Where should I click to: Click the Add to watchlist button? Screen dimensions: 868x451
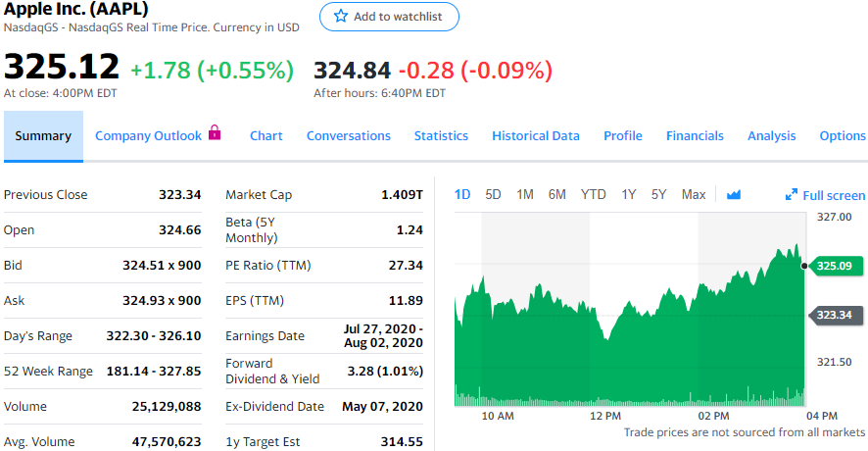click(389, 17)
